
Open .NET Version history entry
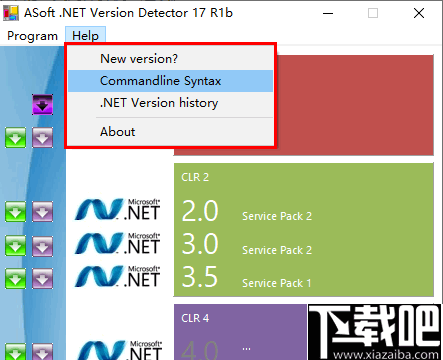(170, 103)
